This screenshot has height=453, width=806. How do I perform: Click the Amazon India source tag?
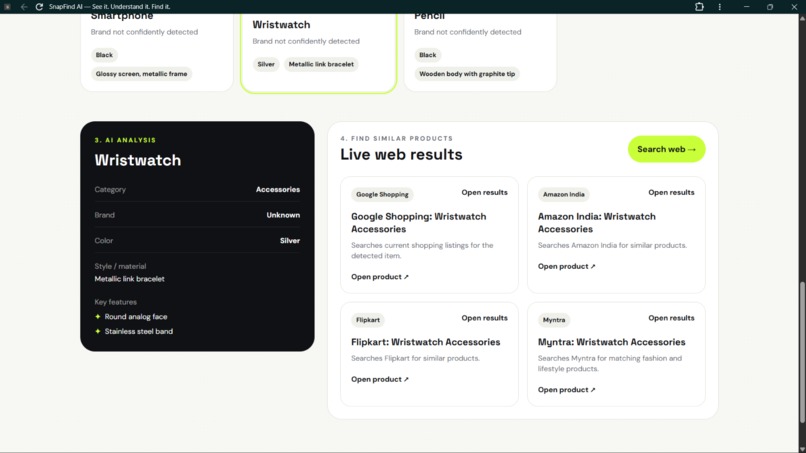[x=563, y=194]
